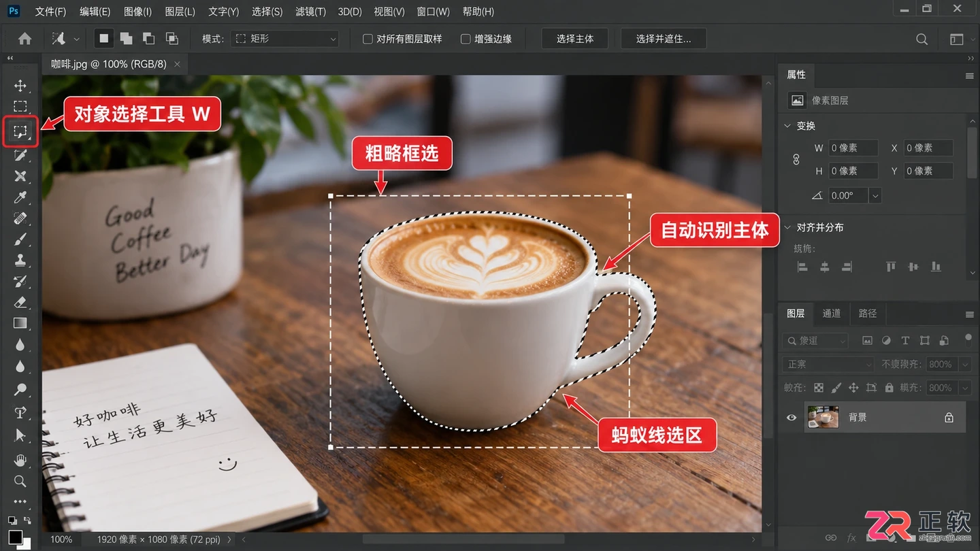Screen dimensions: 980x551
Task: Click the W width field in 属性
Action: (x=853, y=148)
